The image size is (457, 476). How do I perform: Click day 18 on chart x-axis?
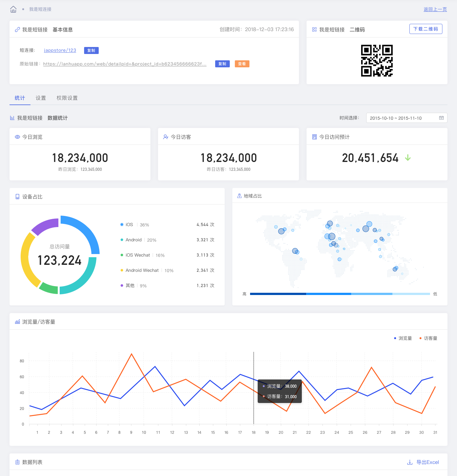click(x=254, y=432)
